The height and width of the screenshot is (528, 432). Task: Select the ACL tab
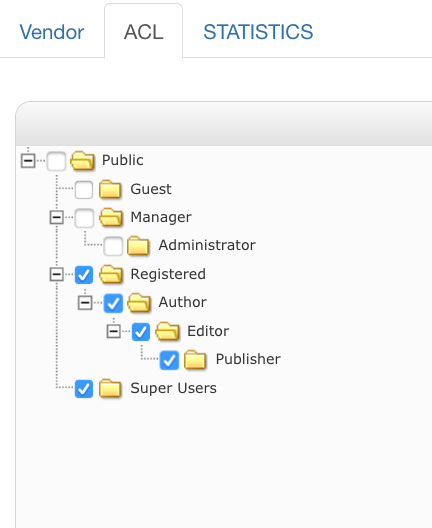tap(143, 32)
